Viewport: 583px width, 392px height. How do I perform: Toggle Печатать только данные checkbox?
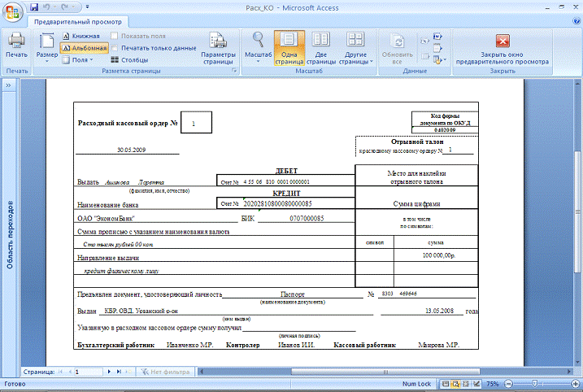tap(115, 48)
